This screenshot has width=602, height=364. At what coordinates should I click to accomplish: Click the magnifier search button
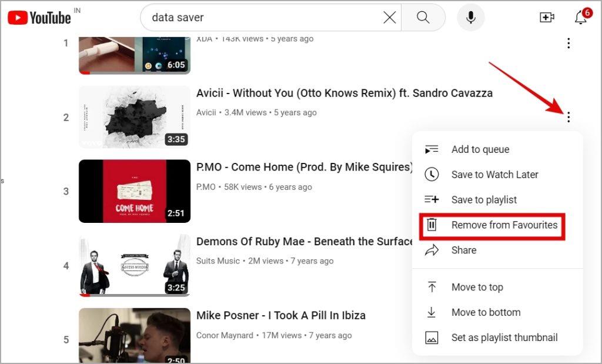[x=423, y=17]
